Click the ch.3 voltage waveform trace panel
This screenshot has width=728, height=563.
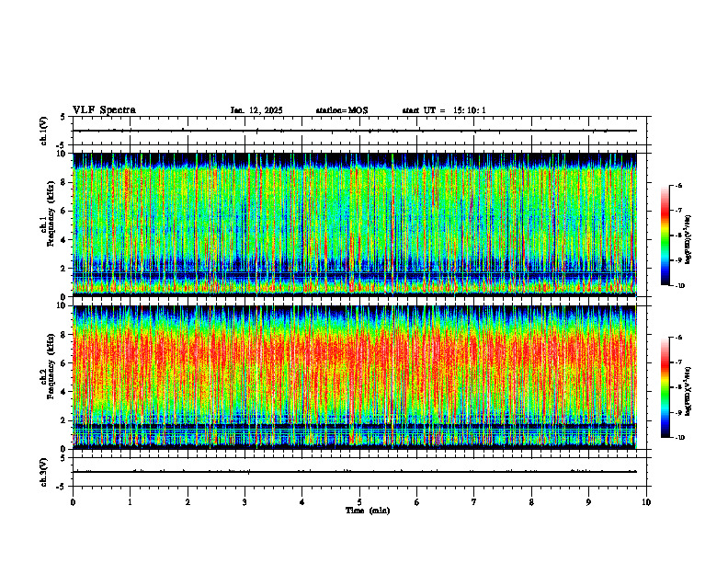coord(361,472)
